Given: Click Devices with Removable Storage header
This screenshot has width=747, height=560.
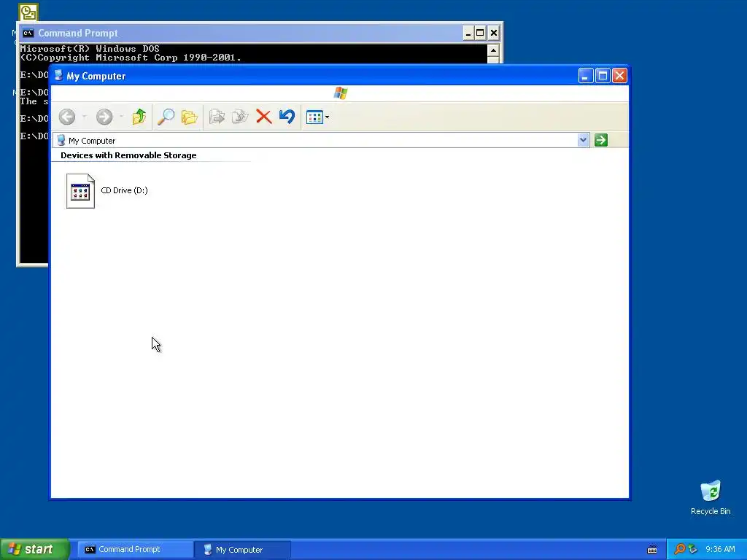Looking at the screenshot, I should pos(128,155).
